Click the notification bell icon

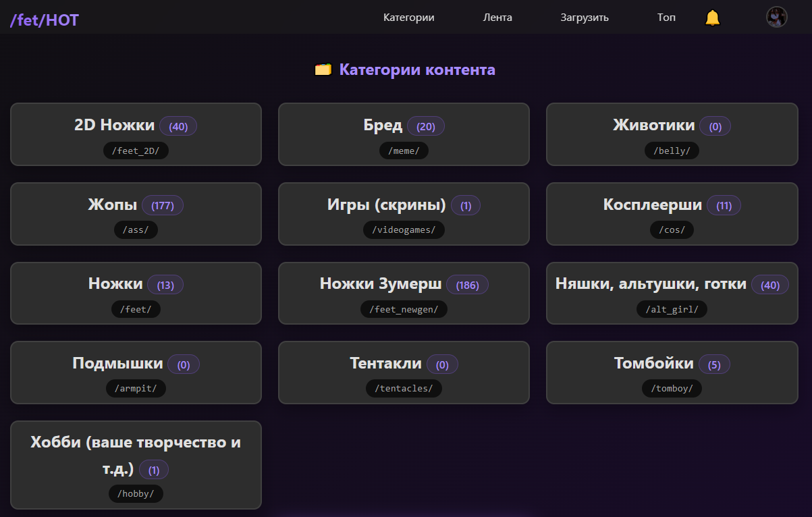(x=712, y=18)
